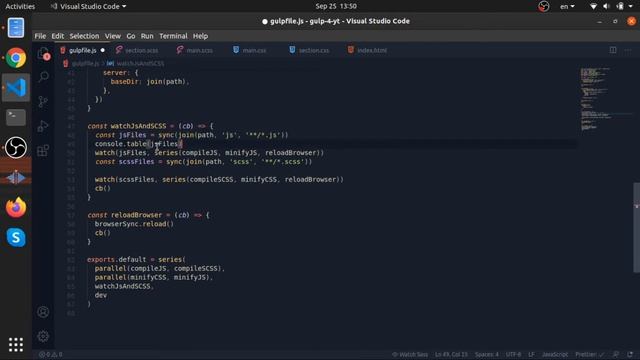Click the baseDir: join(path) line
640x360 pixels.
pyautogui.click(x=150, y=82)
